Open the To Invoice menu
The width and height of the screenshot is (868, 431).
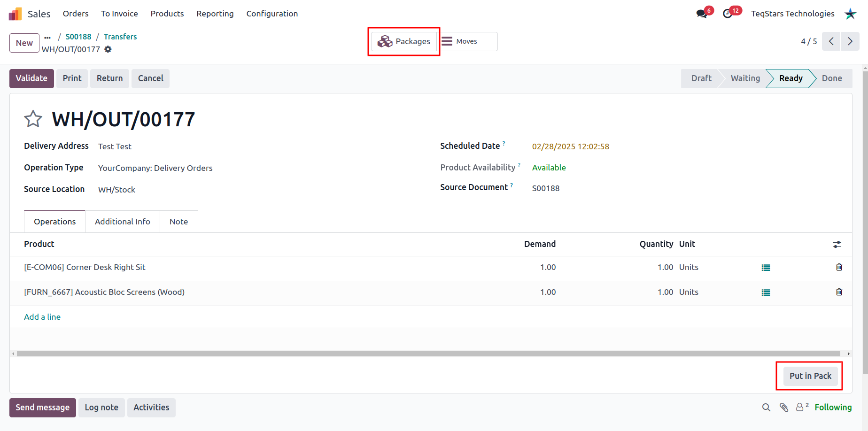(119, 14)
